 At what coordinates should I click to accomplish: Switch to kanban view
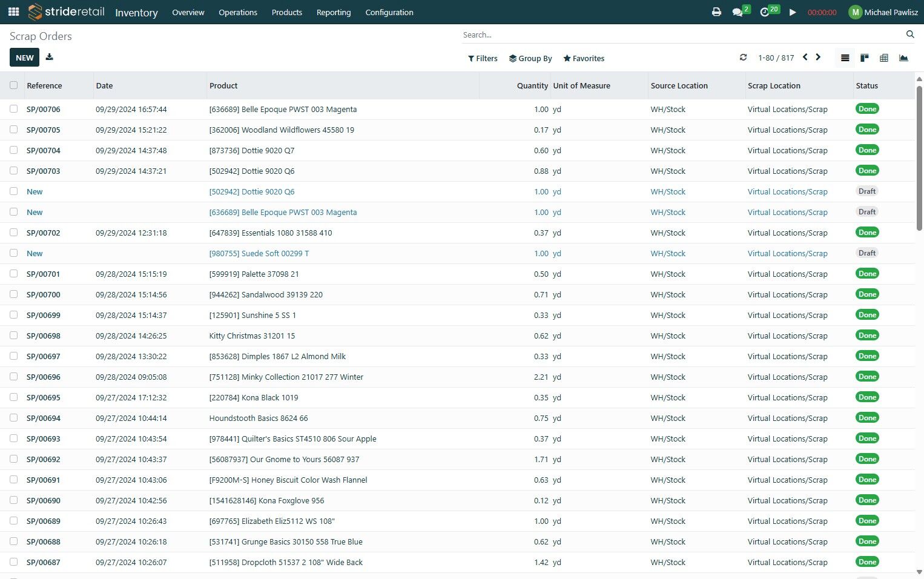[865, 58]
